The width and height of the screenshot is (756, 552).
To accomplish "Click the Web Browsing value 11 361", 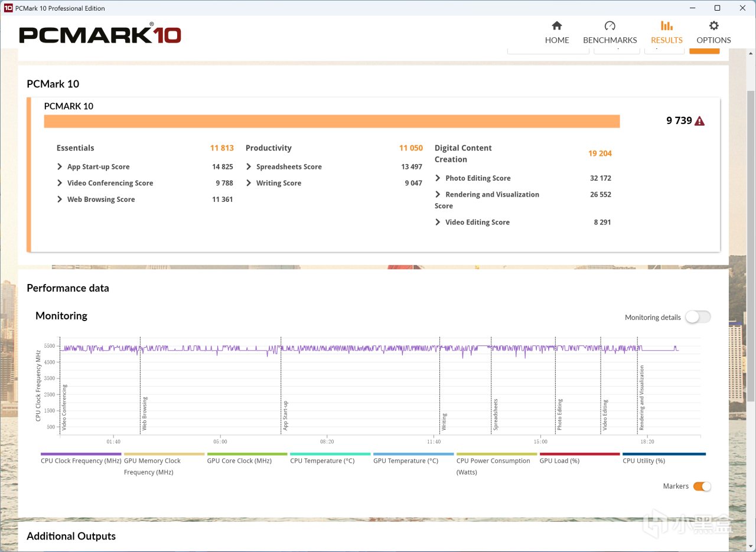I will pos(222,200).
